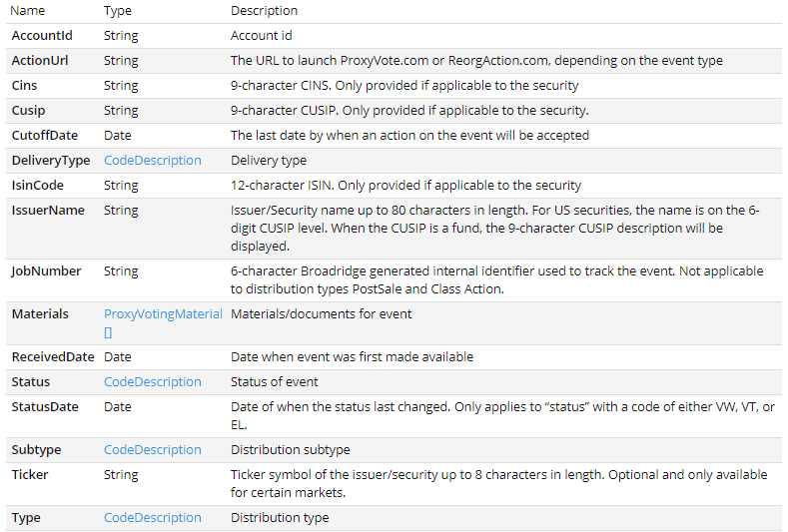Click the ReceivedDate property name

click(x=53, y=356)
